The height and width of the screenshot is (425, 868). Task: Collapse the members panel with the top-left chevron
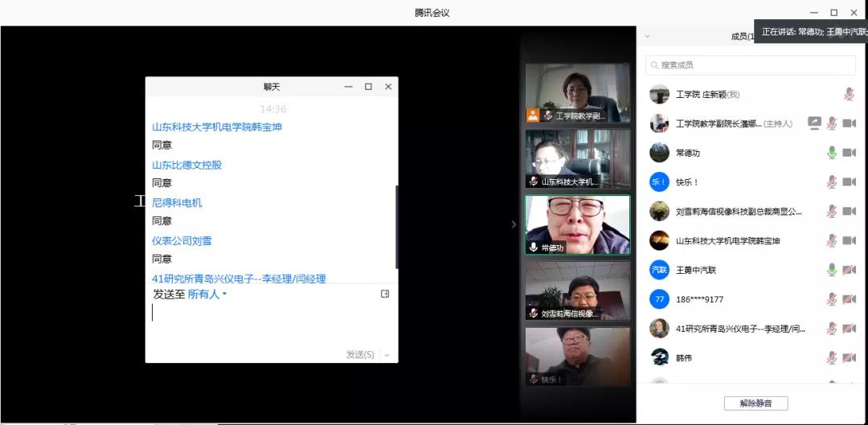647,36
